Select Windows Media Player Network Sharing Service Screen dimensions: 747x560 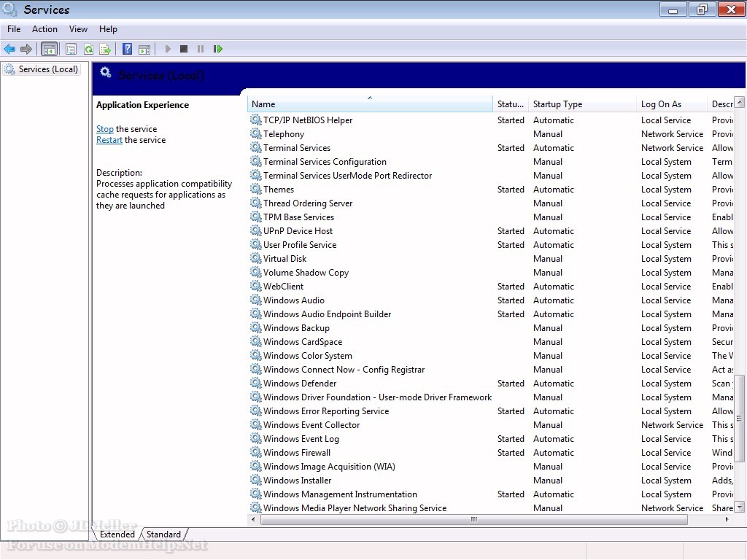pyautogui.click(x=491, y=507)
